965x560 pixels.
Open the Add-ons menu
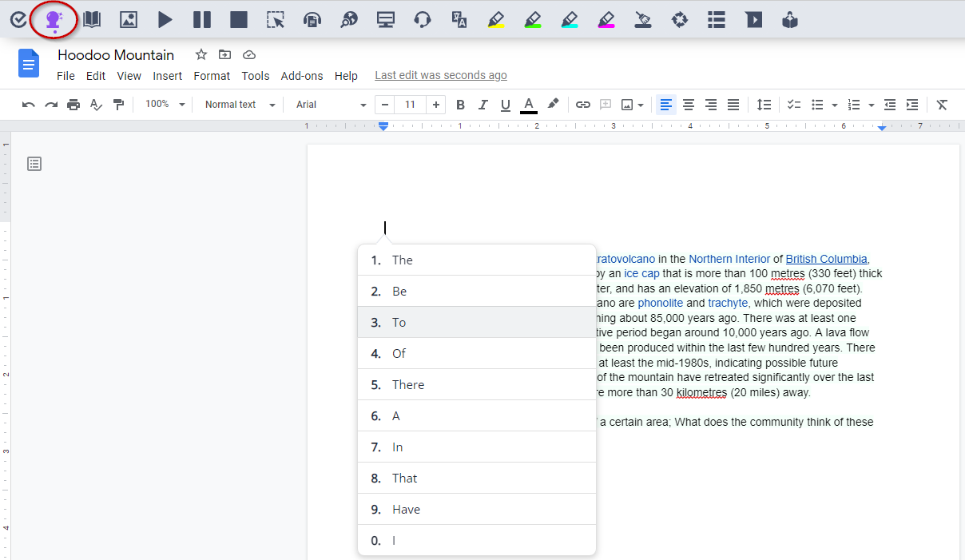coord(301,76)
